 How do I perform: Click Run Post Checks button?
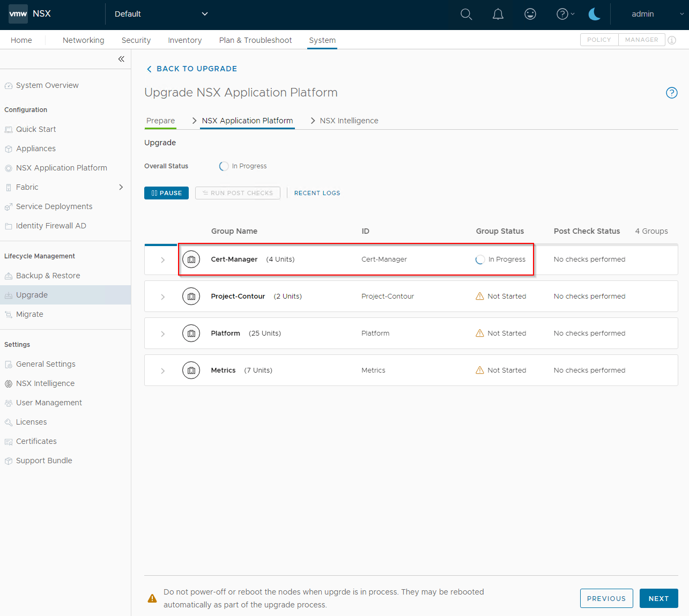pos(238,193)
